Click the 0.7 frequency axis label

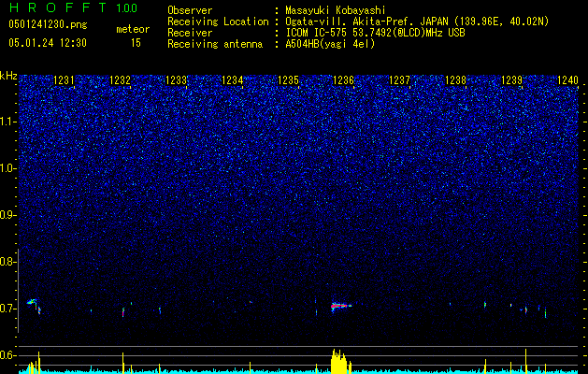pos(7,309)
